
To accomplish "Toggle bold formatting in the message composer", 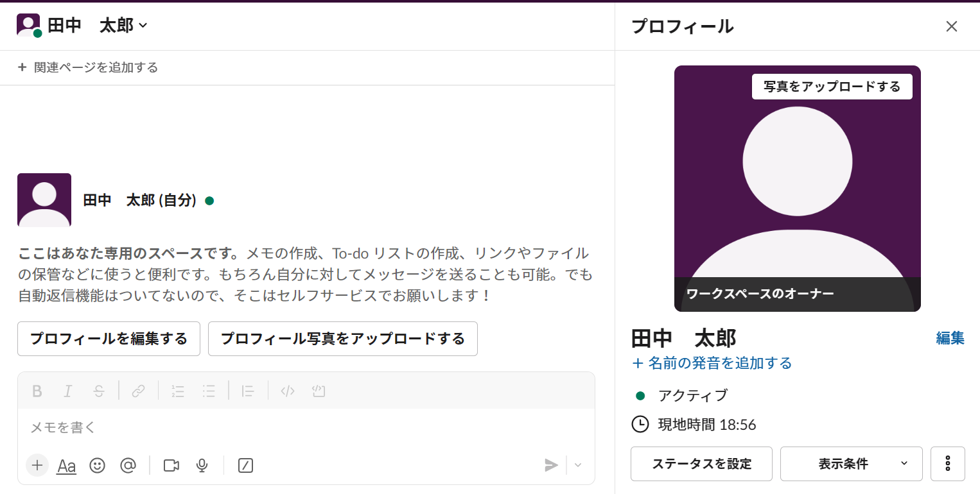I will (x=37, y=391).
